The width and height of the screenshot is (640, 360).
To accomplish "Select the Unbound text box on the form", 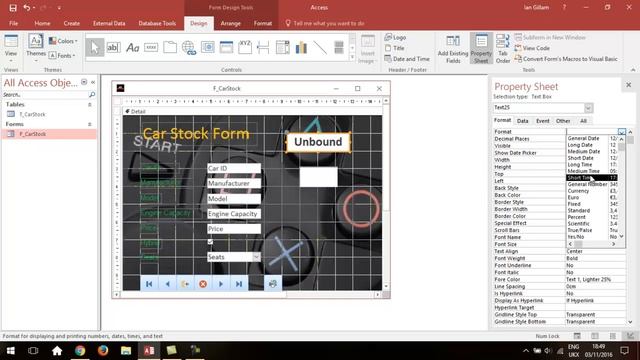I will 318,142.
